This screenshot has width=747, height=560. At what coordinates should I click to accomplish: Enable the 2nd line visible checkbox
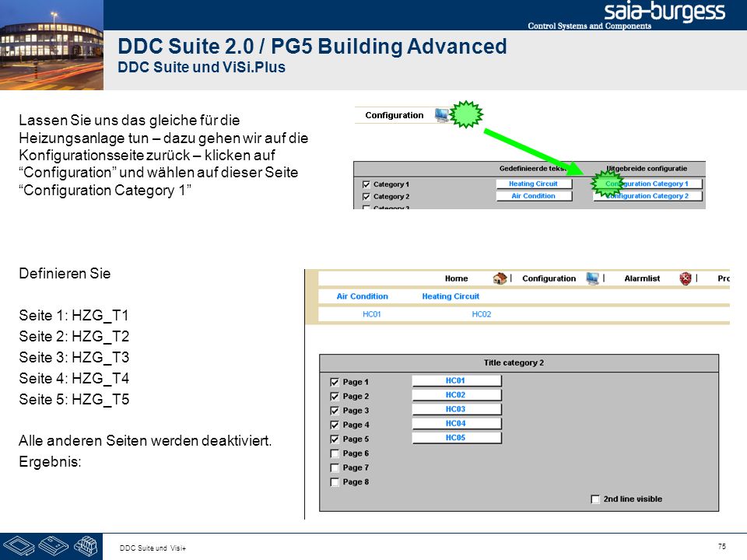pos(595,499)
